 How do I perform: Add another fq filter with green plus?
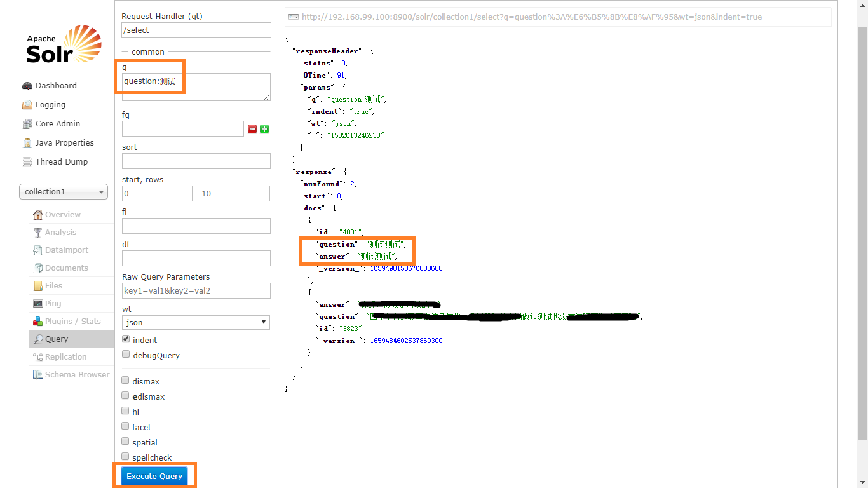[264, 129]
